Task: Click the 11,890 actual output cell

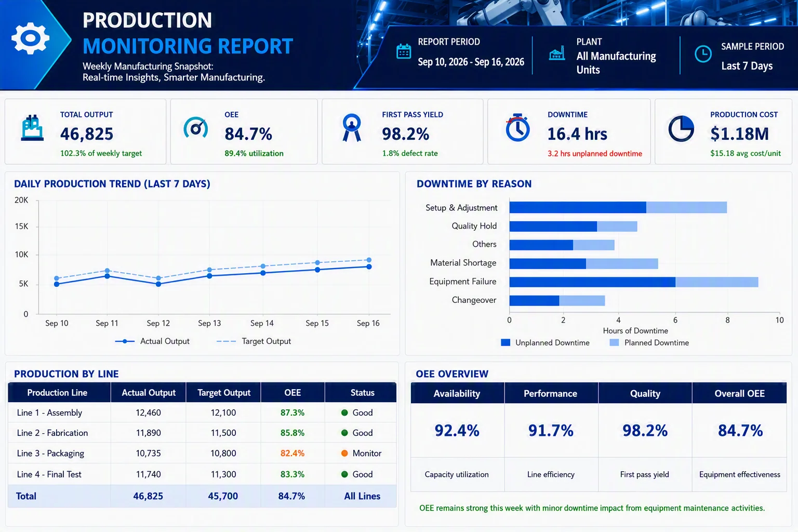Action: (149, 433)
